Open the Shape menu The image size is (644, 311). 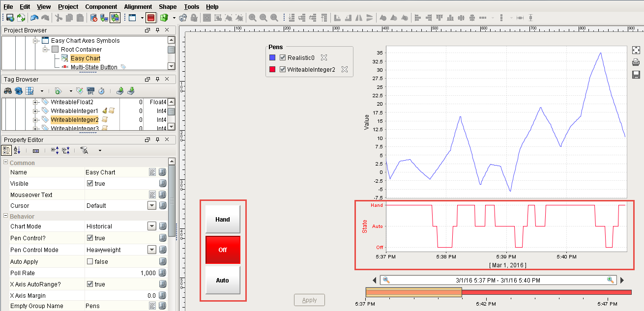(168, 7)
